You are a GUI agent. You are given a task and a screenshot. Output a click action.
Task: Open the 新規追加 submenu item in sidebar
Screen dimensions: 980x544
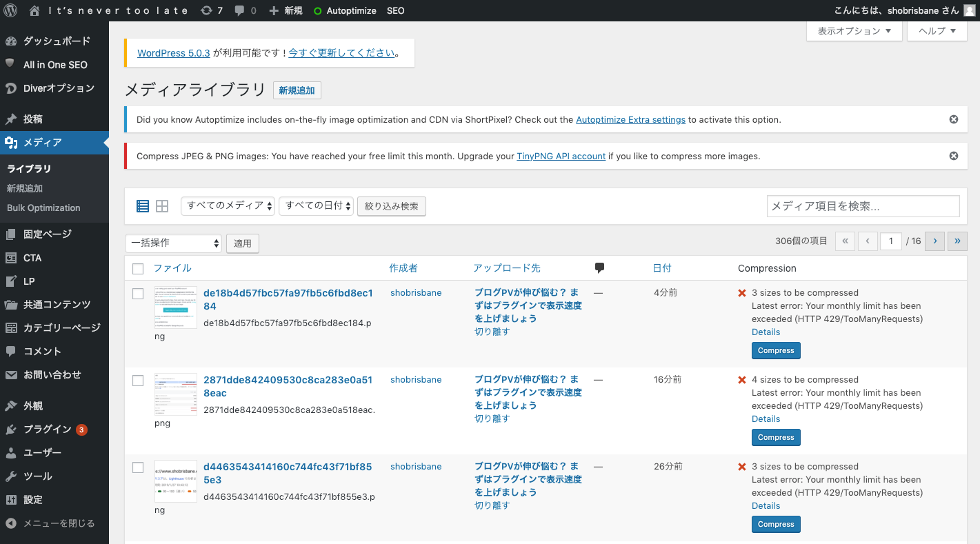[x=25, y=188]
